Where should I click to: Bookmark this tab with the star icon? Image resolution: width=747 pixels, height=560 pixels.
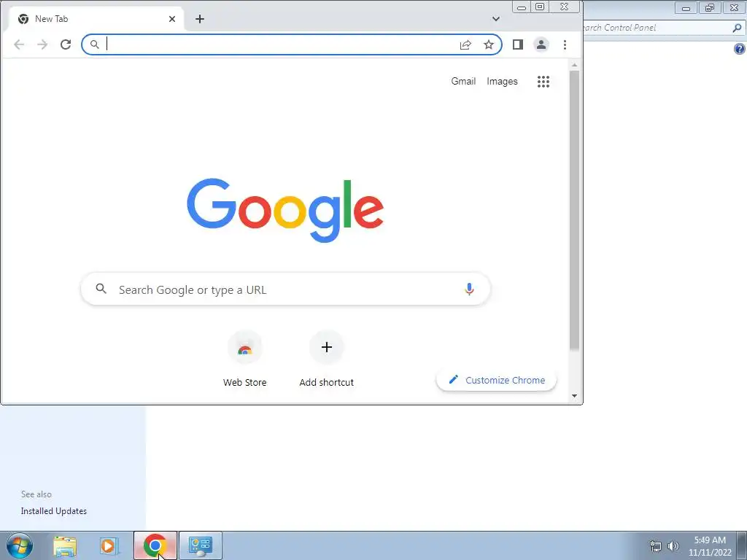[x=489, y=44]
